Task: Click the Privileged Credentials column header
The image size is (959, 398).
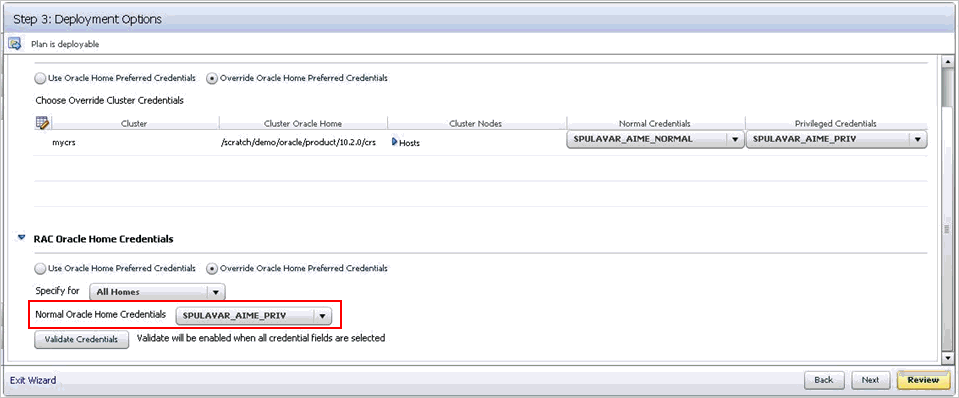Action: pos(836,123)
